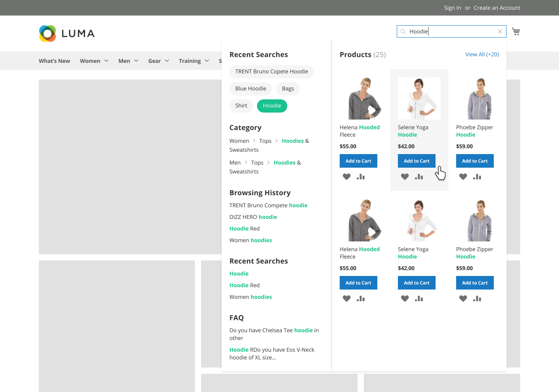
Task: Open second-row Phoebe Zipper Hoodie thumbnail
Action: (x=477, y=220)
